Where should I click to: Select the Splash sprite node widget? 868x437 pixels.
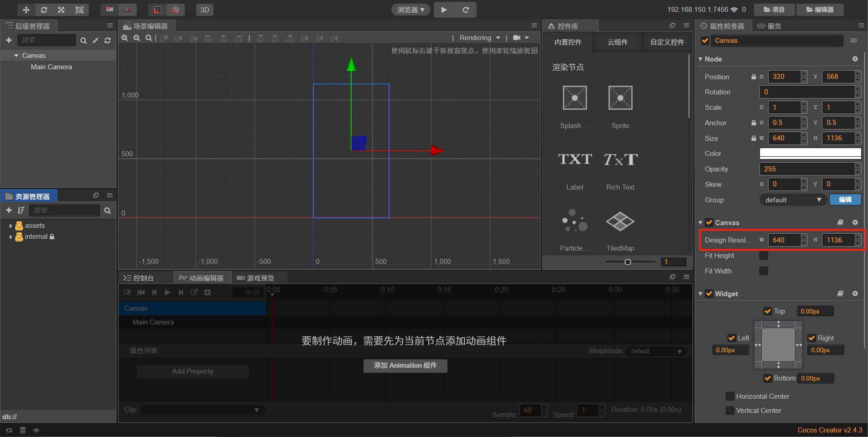click(575, 98)
